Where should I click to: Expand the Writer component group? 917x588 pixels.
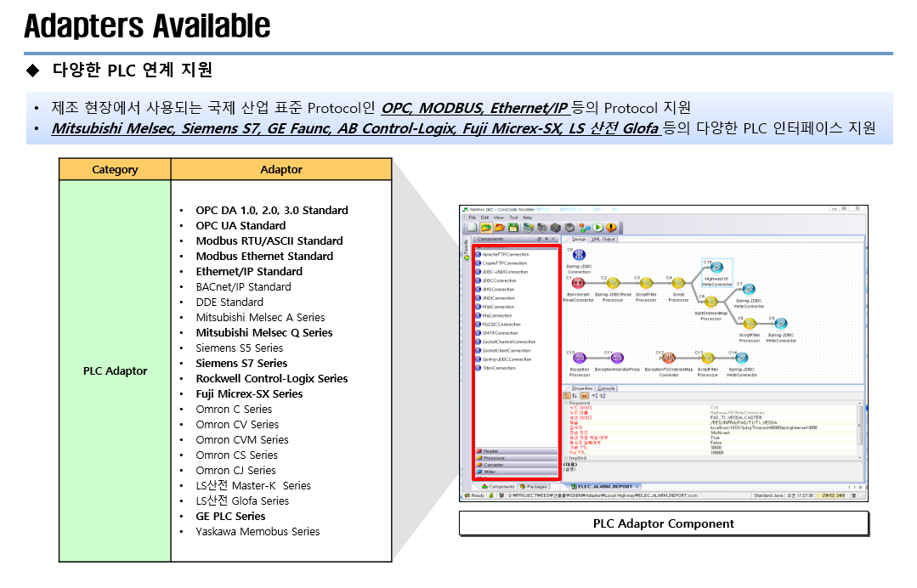(517, 472)
